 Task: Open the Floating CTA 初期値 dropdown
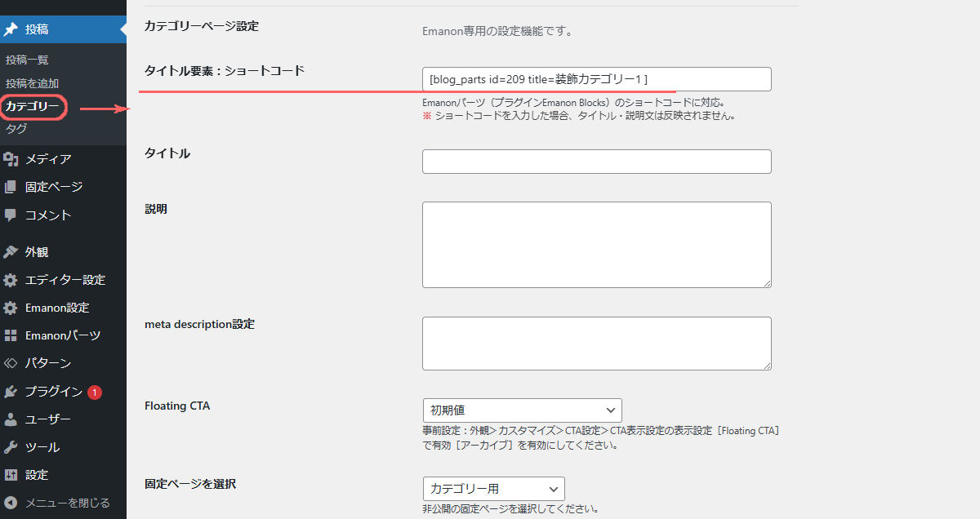pos(522,410)
